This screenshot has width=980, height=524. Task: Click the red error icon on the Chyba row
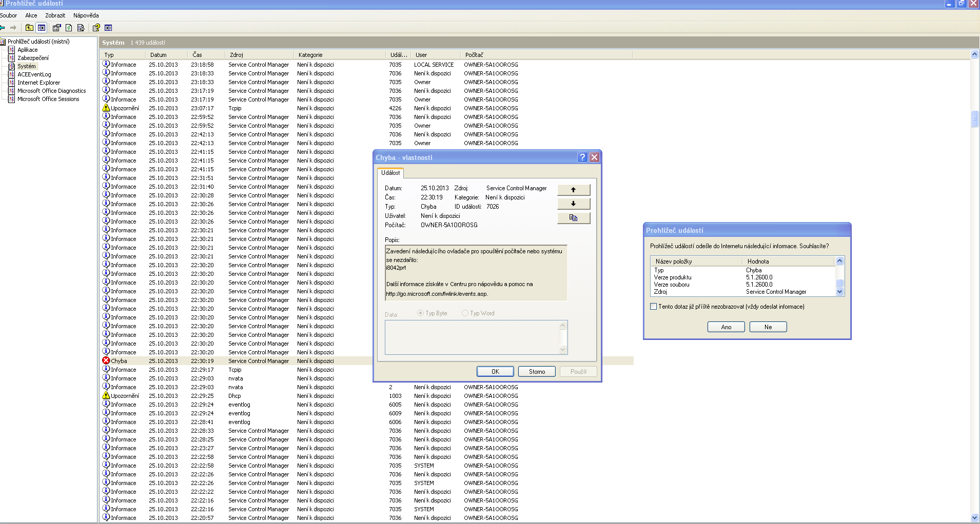tap(106, 360)
